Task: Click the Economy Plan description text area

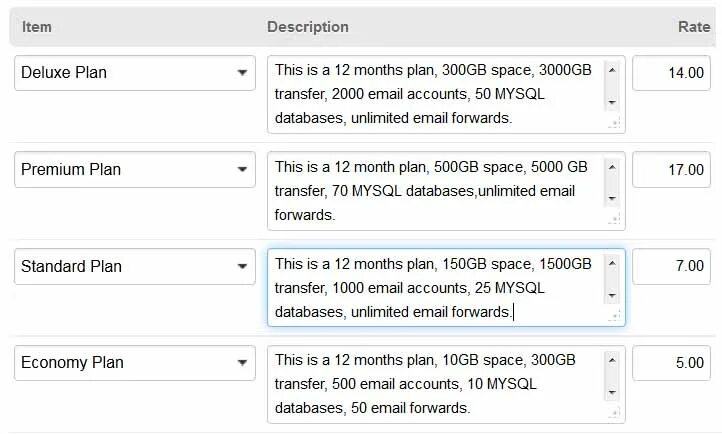Action: [437, 384]
